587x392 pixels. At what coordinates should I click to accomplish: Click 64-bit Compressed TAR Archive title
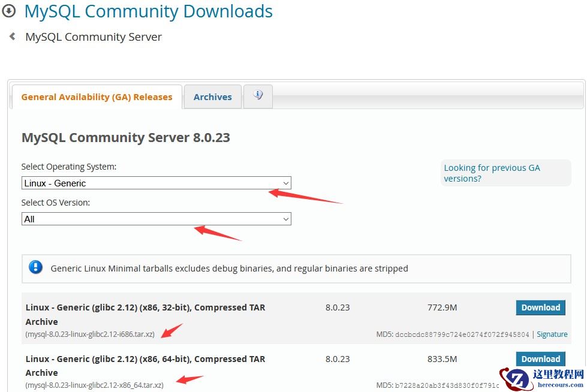point(145,366)
